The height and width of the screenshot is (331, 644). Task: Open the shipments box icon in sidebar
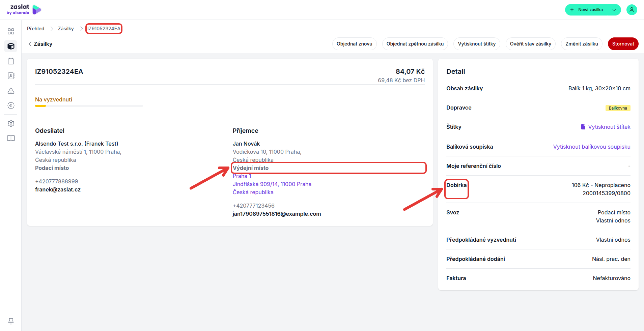click(x=11, y=46)
